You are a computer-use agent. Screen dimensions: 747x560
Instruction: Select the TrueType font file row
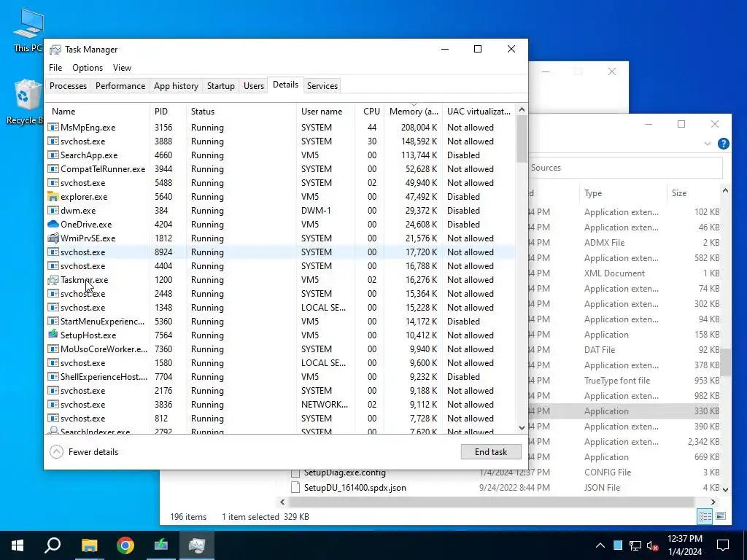(624, 381)
